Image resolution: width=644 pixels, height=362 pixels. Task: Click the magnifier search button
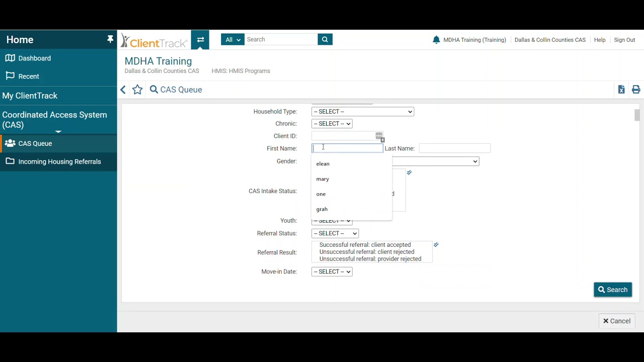(325, 40)
